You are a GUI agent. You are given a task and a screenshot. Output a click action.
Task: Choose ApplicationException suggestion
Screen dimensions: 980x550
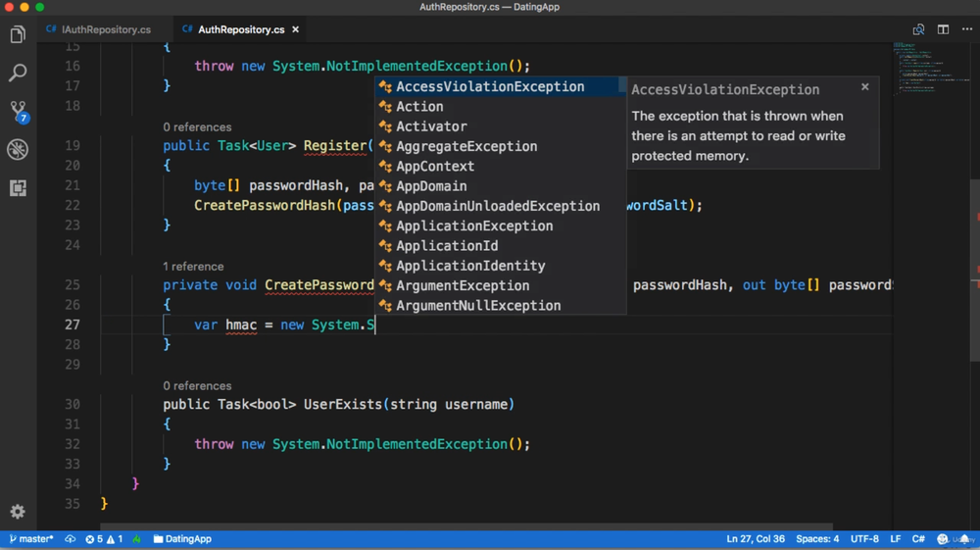pos(500,226)
